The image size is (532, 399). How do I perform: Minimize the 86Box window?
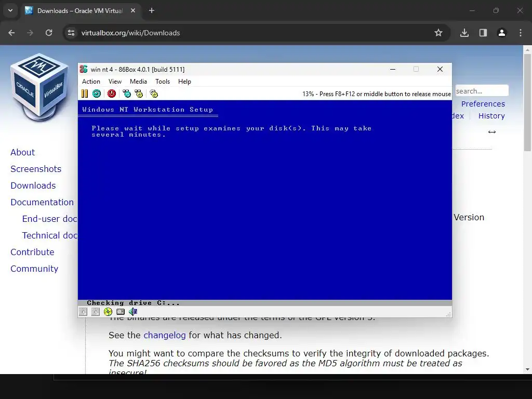pyautogui.click(x=393, y=69)
